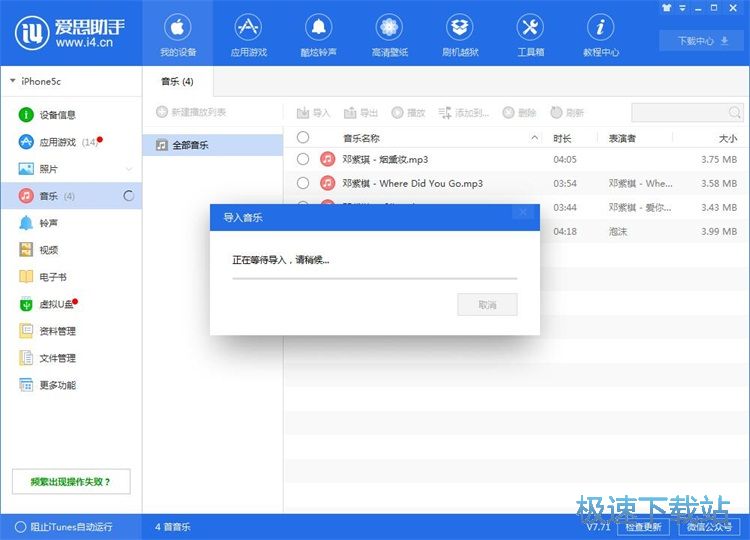This screenshot has width=750, height=540.
Task: Expand the 照片 chevron in sidebar
Action: click(129, 169)
